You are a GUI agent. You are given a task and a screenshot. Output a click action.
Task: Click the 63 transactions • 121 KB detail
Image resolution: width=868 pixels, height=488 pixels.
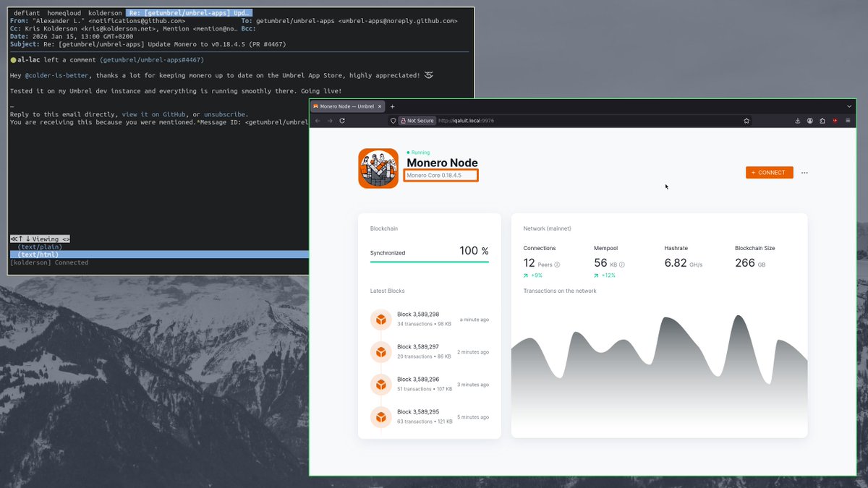coord(425,421)
